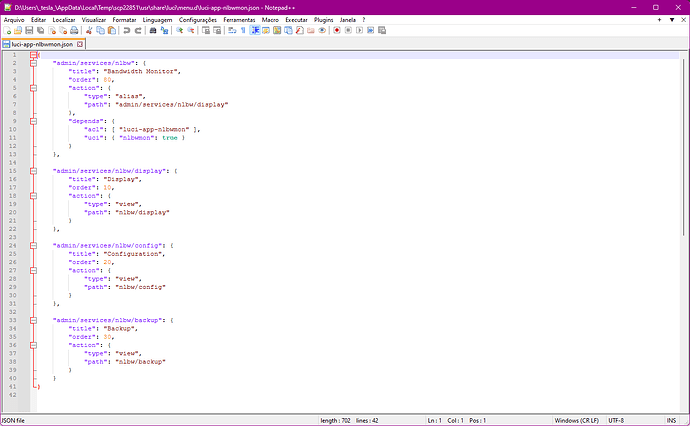Collapse the depends block fold at line 9
This screenshot has height=426, width=690.
click(33, 121)
